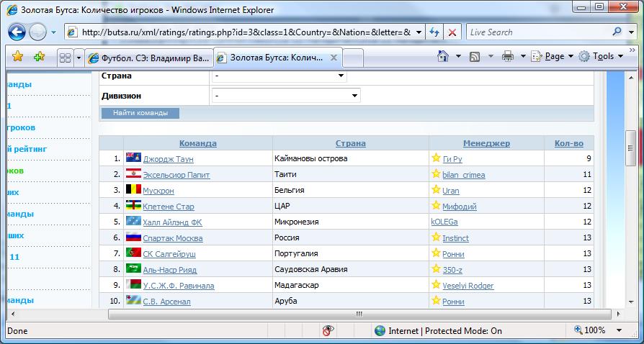The image size is (644, 344).
Task: Open the Quick Tabs grid icon
Action: 65,57
